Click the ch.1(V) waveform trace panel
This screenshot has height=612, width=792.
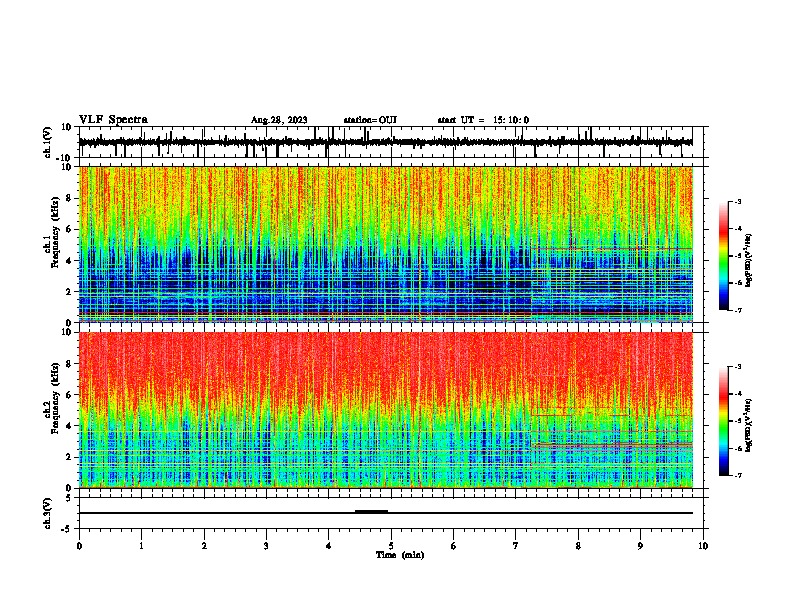[x=391, y=142]
